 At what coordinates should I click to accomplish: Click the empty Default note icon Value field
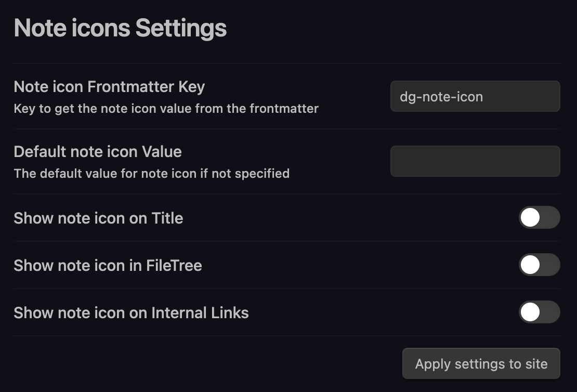[x=475, y=161]
